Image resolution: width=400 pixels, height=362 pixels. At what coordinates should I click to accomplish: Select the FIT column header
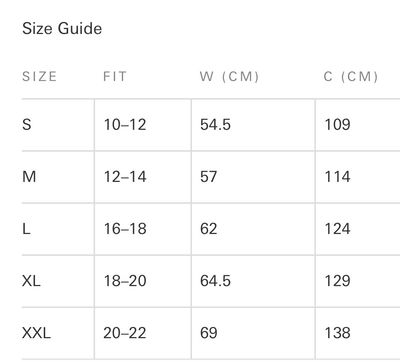115,77
